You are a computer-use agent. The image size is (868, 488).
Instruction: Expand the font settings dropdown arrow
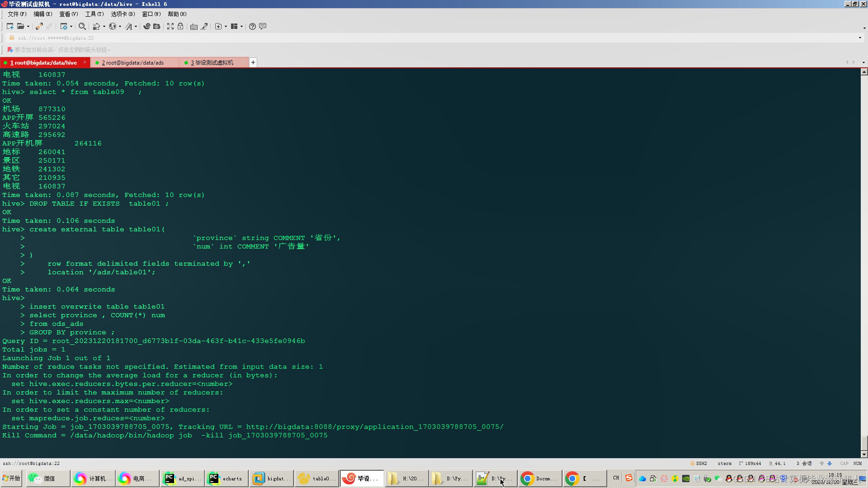tap(136, 26)
